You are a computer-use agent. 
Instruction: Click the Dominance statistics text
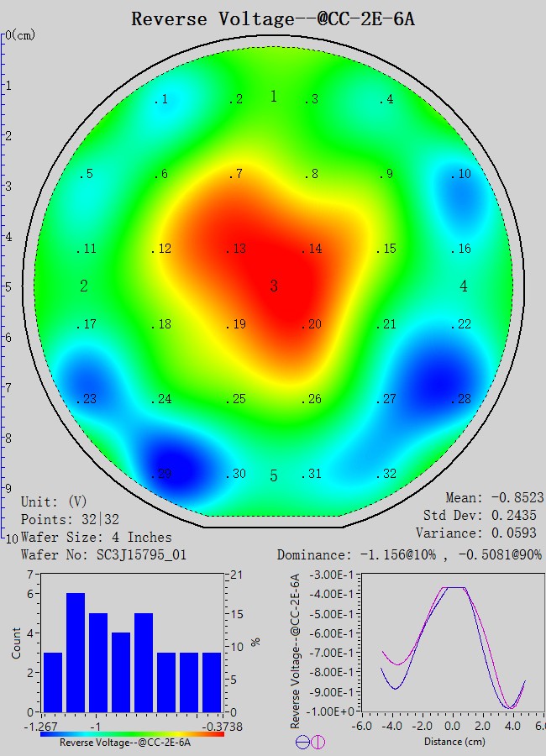pyautogui.click(x=409, y=554)
